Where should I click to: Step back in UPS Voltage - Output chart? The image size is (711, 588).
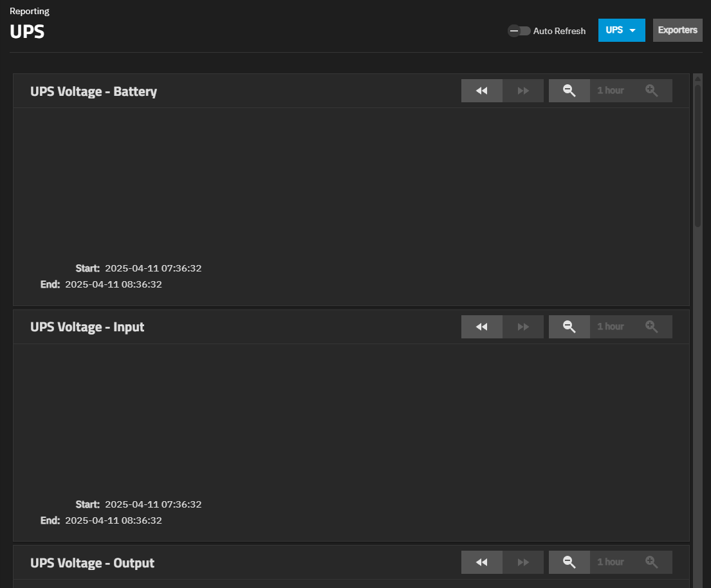click(481, 562)
